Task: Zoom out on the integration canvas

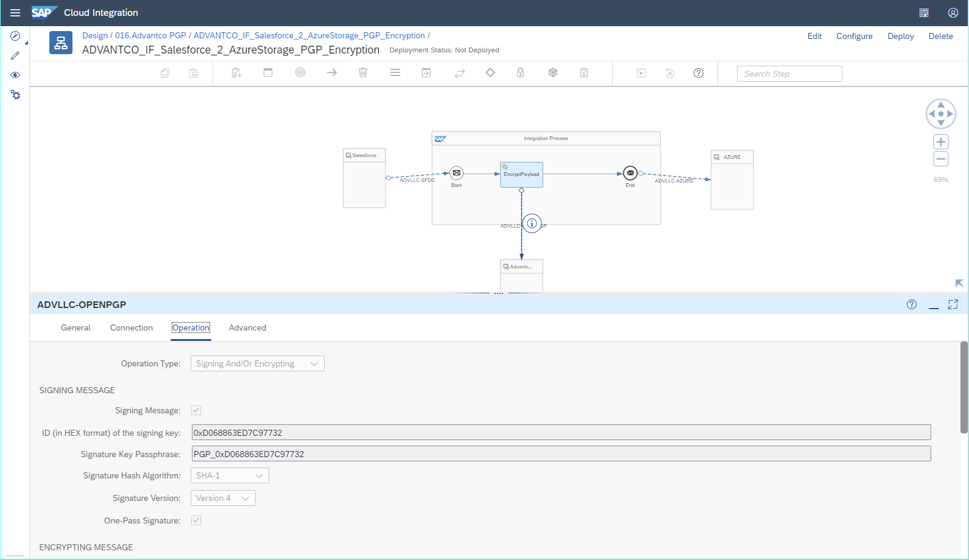Action: coord(940,159)
